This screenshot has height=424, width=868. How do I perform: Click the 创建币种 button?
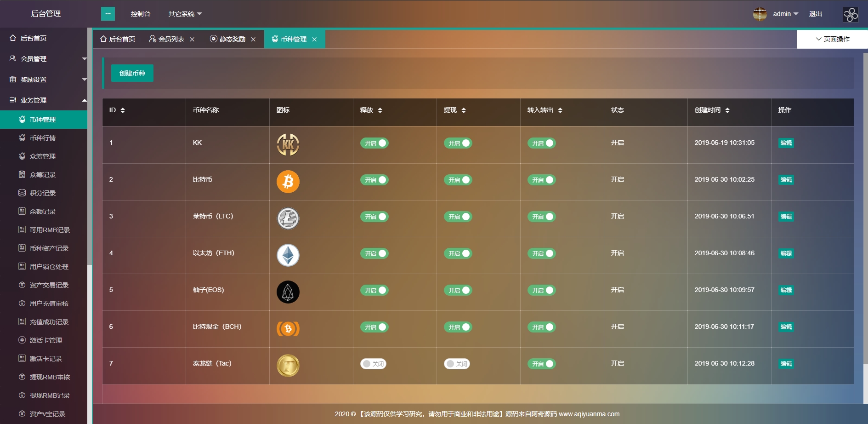click(132, 73)
